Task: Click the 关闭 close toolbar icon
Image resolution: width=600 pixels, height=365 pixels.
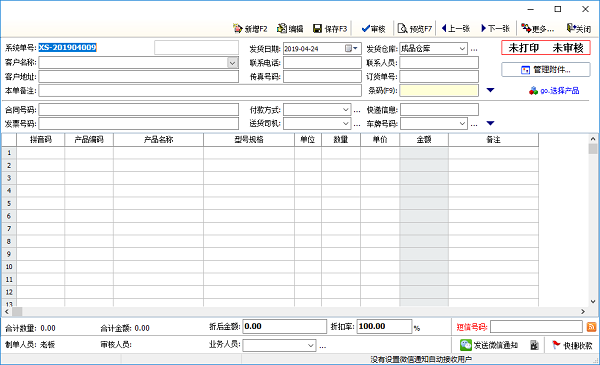Action: [x=579, y=29]
